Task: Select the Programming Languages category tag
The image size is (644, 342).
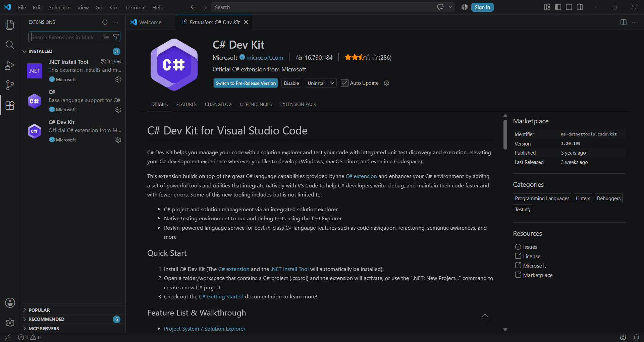Action: [x=542, y=198]
